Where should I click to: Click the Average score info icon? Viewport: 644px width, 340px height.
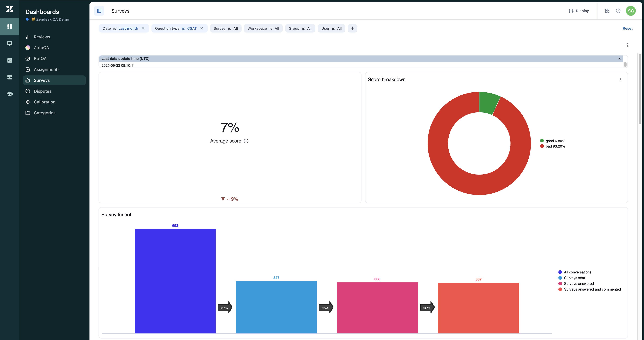(246, 141)
